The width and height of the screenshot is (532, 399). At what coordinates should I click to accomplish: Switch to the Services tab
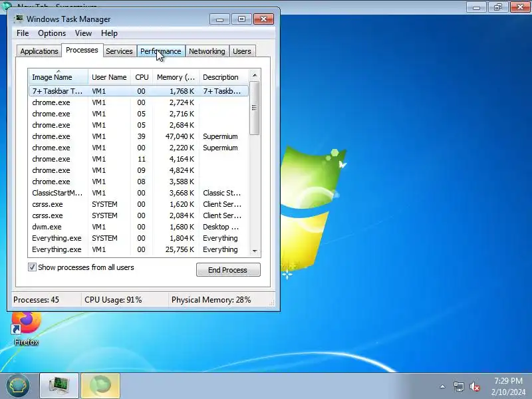tap(119, 51)
